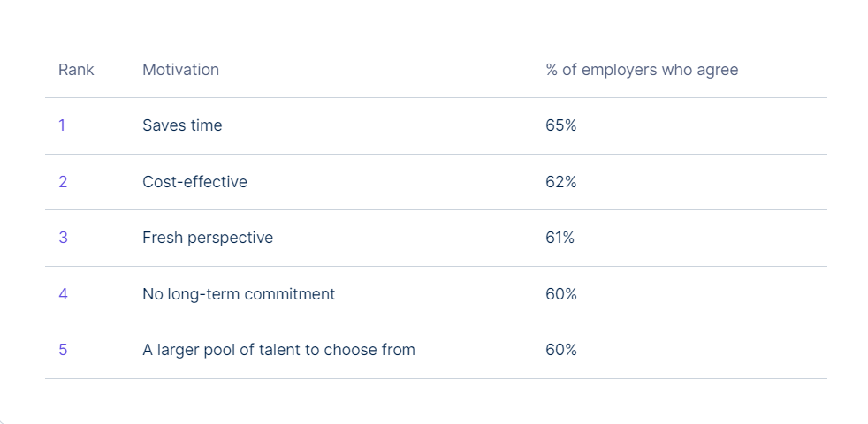The height and width of the screenshot is (424, 868).
Task: Click the divider line beneath the column headers
Action: pyautogui.click(x=436, y=97)
